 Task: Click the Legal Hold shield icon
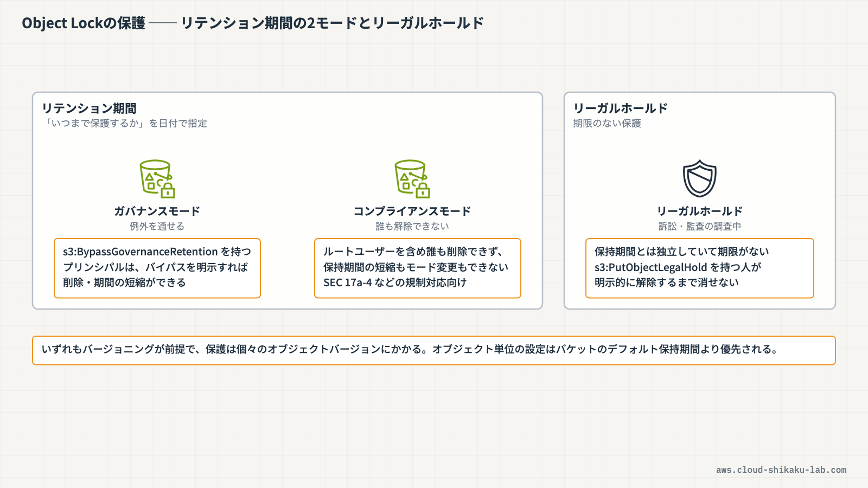point(700,179)
